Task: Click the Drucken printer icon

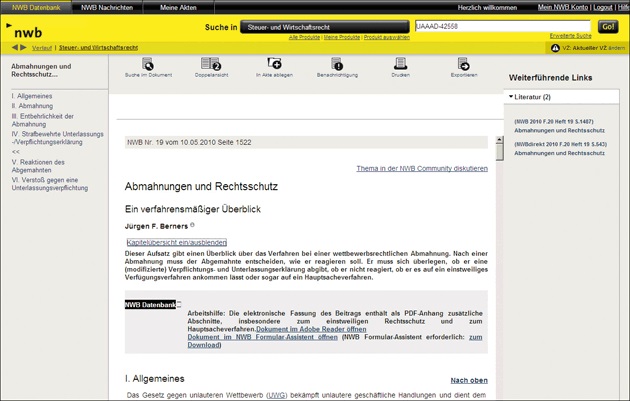Action: point(400,64)
